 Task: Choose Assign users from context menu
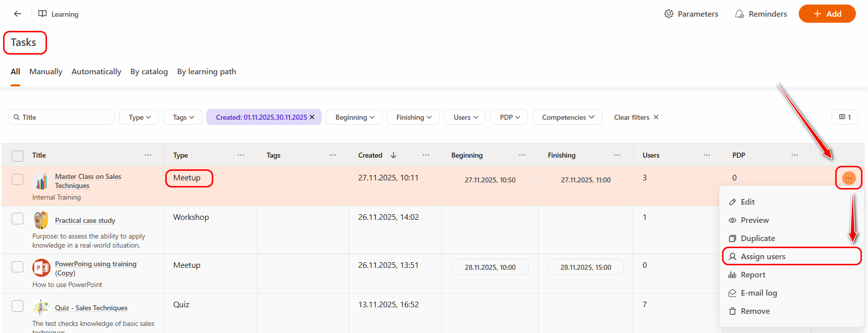coord(762,257)
